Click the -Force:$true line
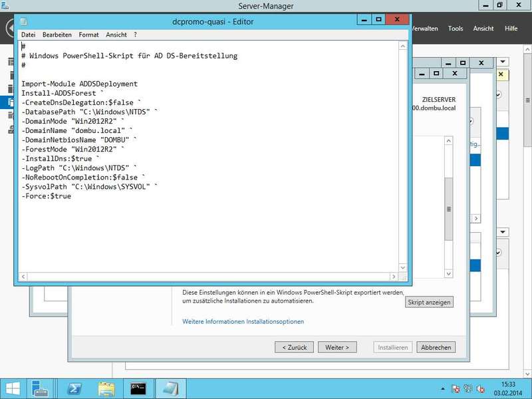532x399 pixels. tap(46, 196)
